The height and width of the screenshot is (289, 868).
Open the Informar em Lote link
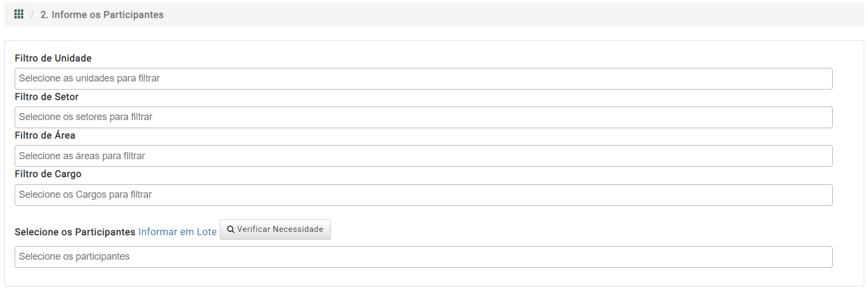point(177,232)
